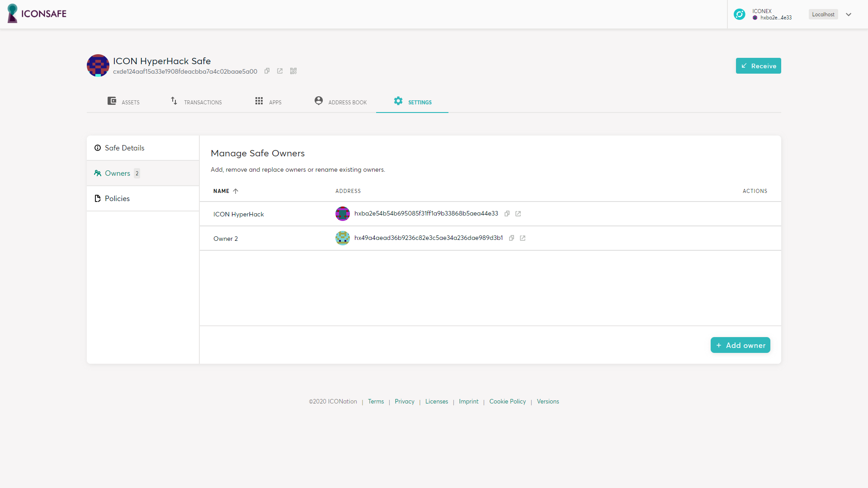Screen dimensions: 868x488
Task: Copy Owner 2 address
Action: [x=512, y=238]
